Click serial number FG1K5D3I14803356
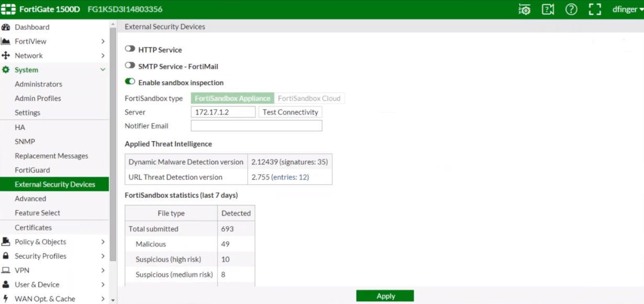This screenshot has height=304, width=644. [x=125, y=9]
